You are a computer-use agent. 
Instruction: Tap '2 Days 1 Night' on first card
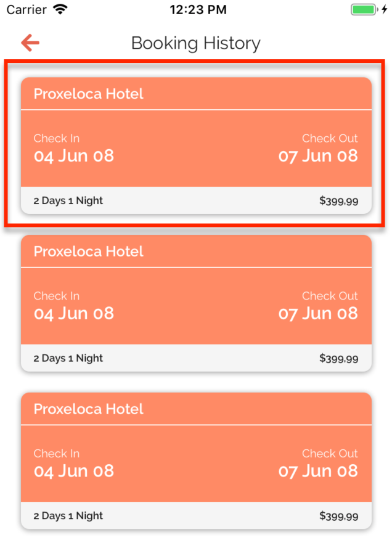point(67,200)
